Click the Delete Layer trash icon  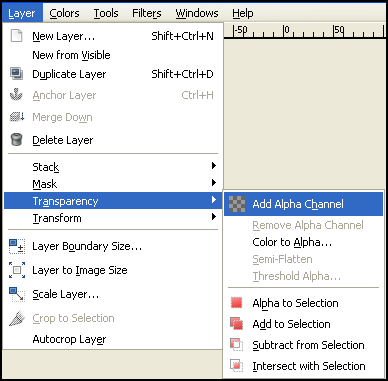pos(16,140)
